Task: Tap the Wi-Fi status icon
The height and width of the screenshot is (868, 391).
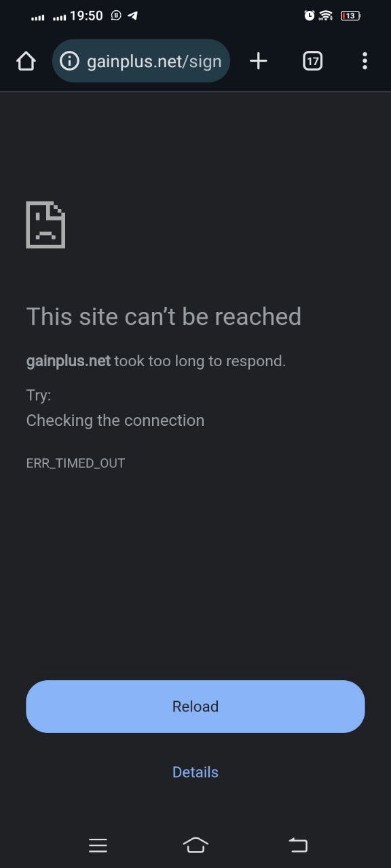Action: click(x=326, y=16)
